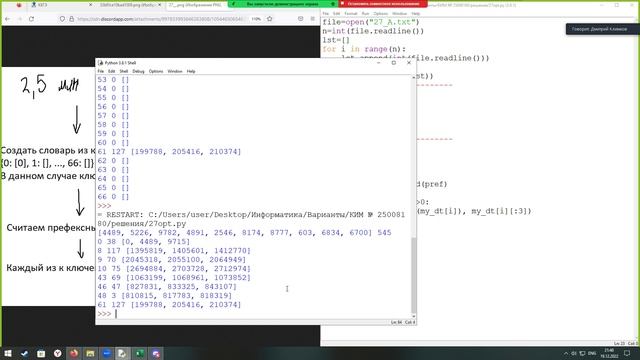This screenshot has height=360, width=640.
Task: Close the Python Shell window
Action: point(409,63)
